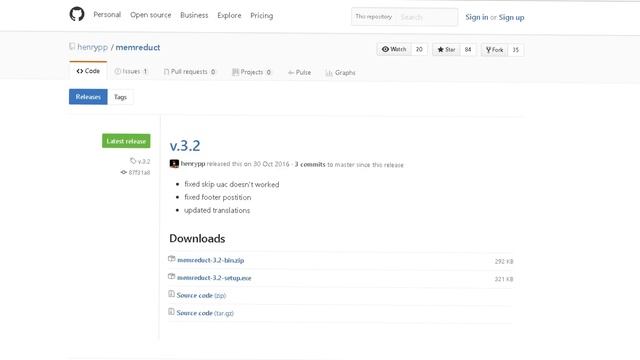Click the repository book icon beside henrypp
Image resolution: width=640 pixels, height=360 pixels.
(x=72, y=47)
